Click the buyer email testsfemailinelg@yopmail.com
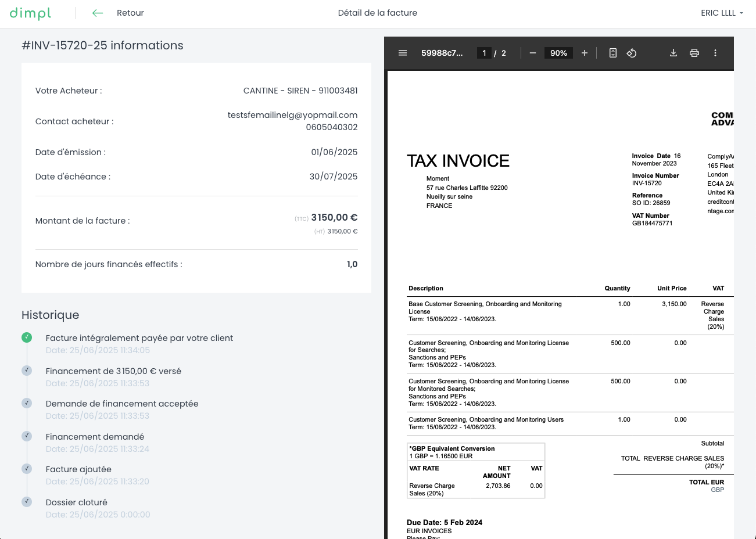756x539 pixels. tap(292, 115)
